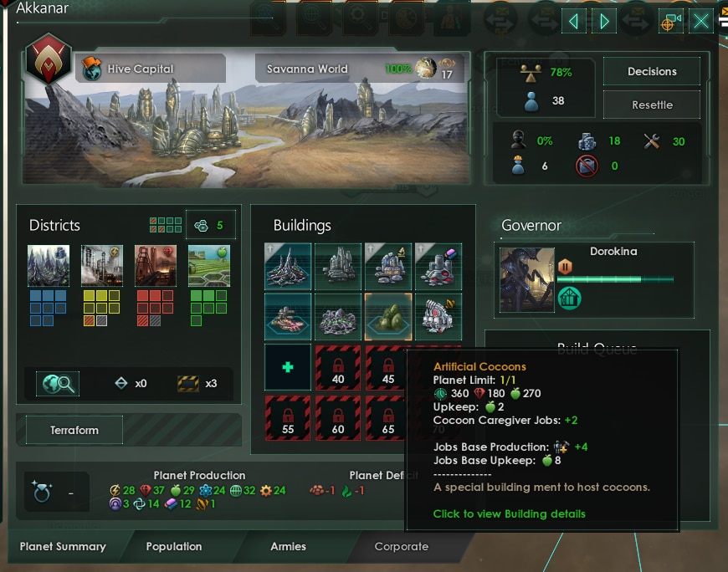
Task: Open planetary features magnifier globe button
Action: [x=58, y=384]
